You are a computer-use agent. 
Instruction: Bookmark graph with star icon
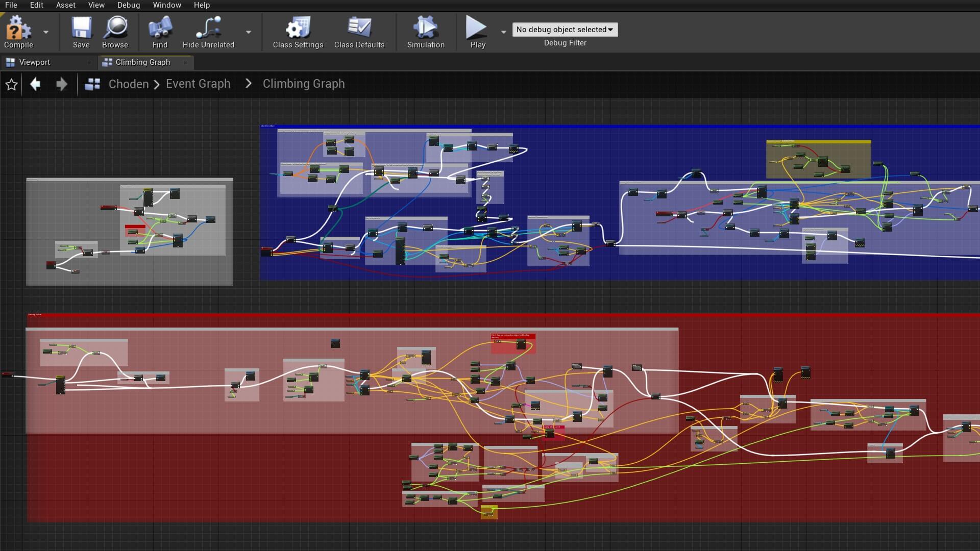(x=11, y=84)
